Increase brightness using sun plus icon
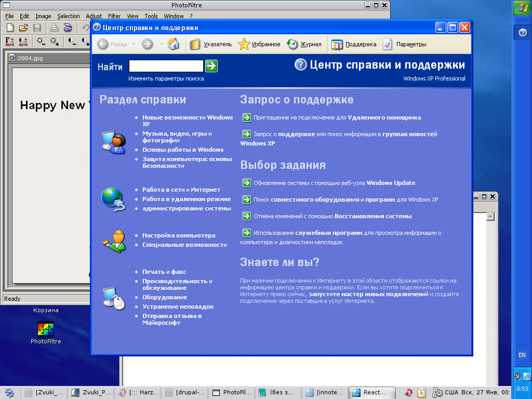Screen dimensions: 532x399 pyautogui.click(x=54, y=42)
